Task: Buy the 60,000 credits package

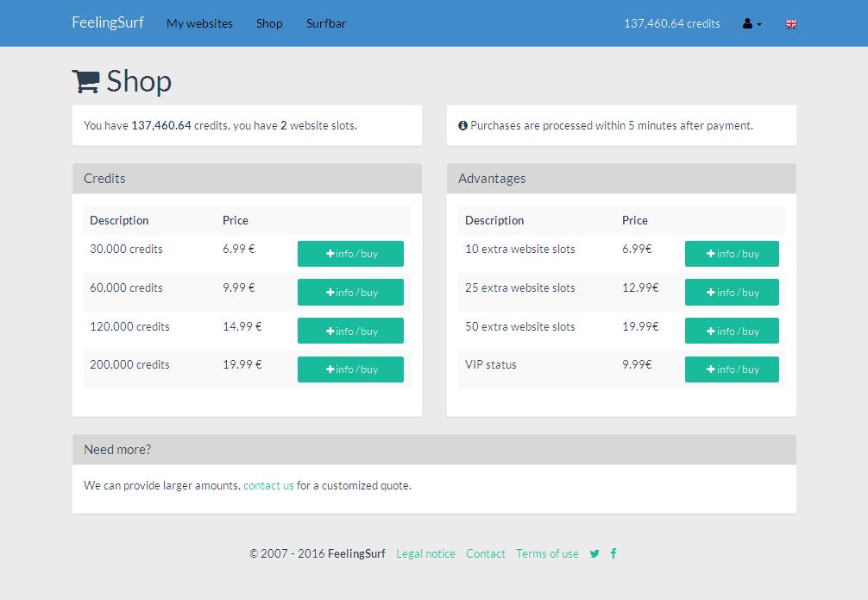Action: 350,292
